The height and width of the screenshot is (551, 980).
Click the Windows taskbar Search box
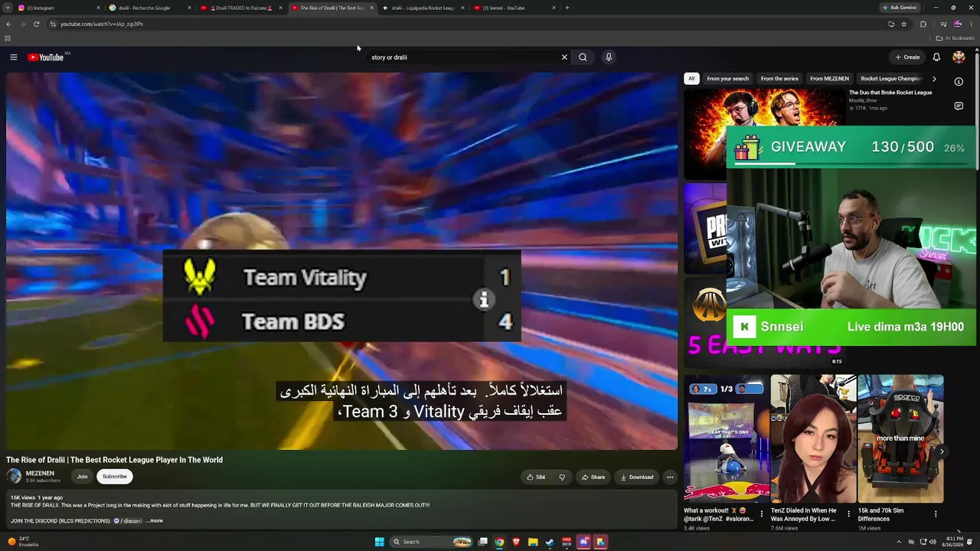(431, 542)
